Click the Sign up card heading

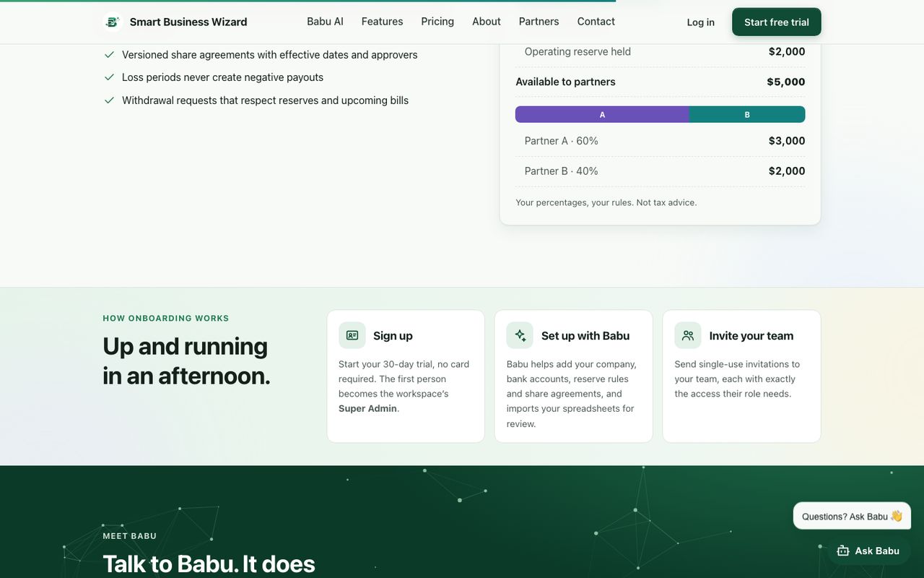click(393, 336)
